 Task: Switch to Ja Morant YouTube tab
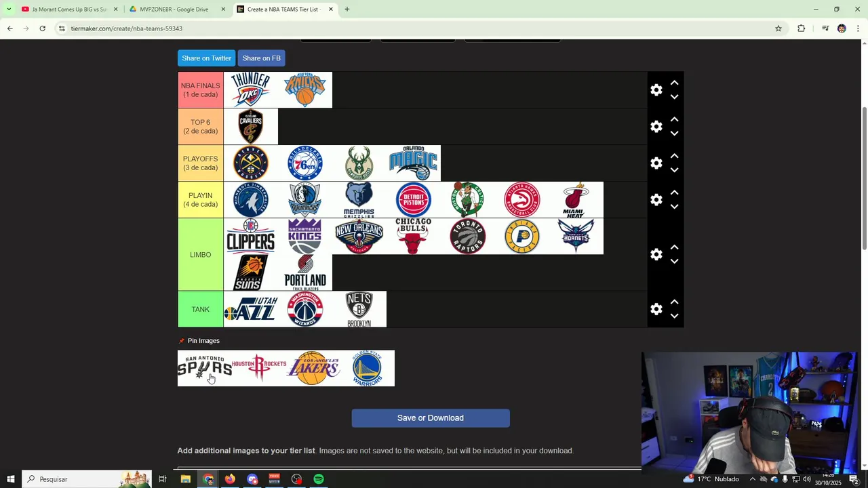click(x=70, y=9)
